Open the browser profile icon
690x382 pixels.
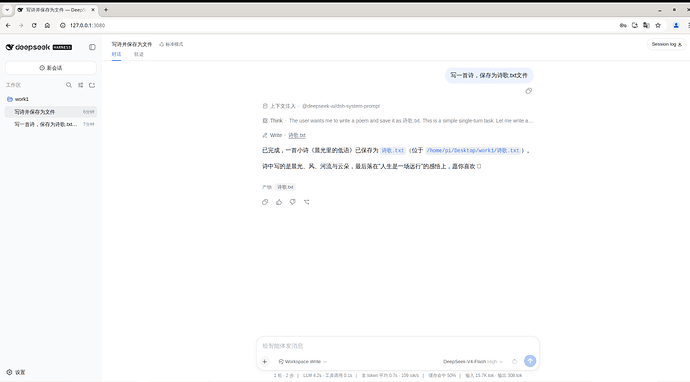(676, 26)
